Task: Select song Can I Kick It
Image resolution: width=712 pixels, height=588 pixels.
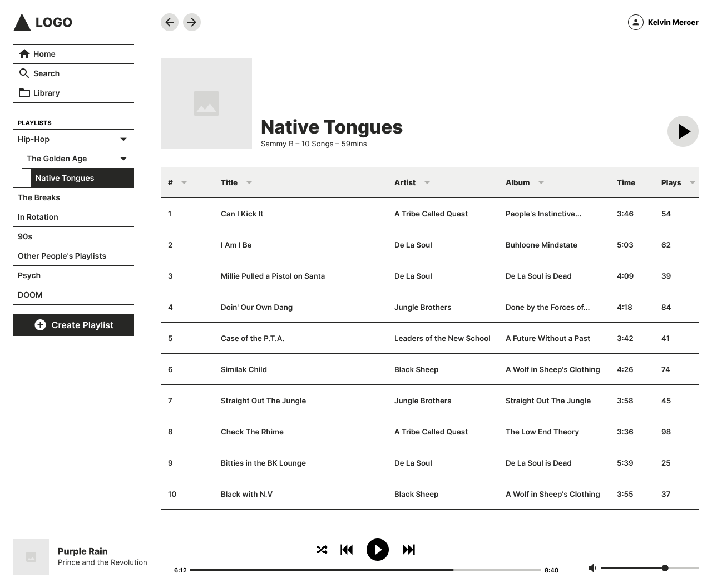Action: tap(242, 214)
